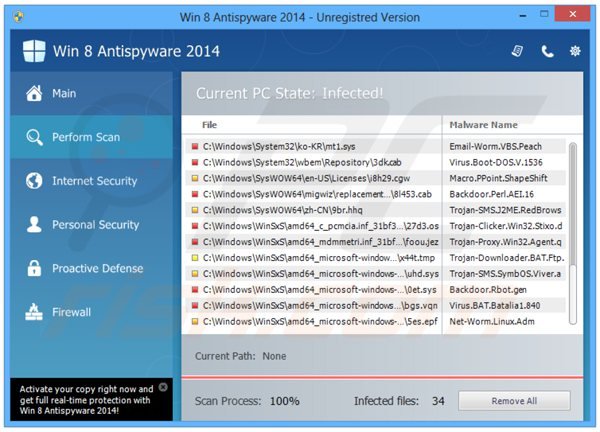This screenshot has height=432, width=600.
Task: Click the Windows logo in app header
Action: (x=34, y=51)
